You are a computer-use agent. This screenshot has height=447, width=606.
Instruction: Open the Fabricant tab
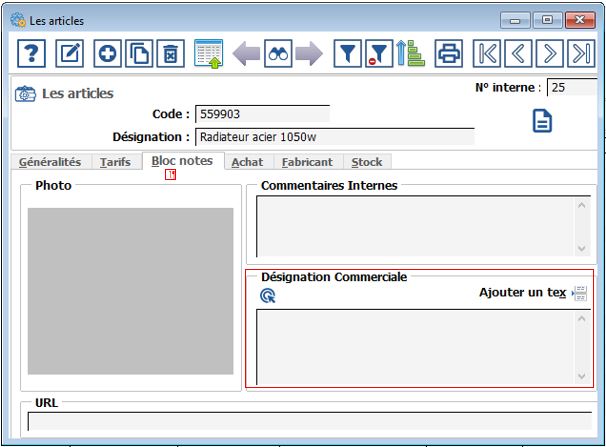pos(307,162)
